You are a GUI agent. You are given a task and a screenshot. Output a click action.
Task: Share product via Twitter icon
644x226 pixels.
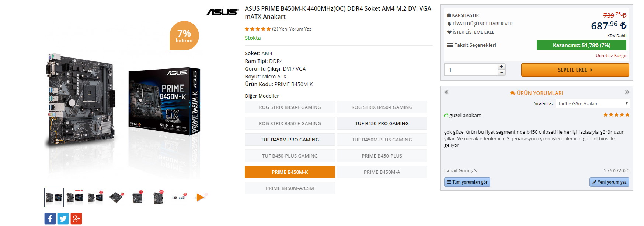[63, 219]
